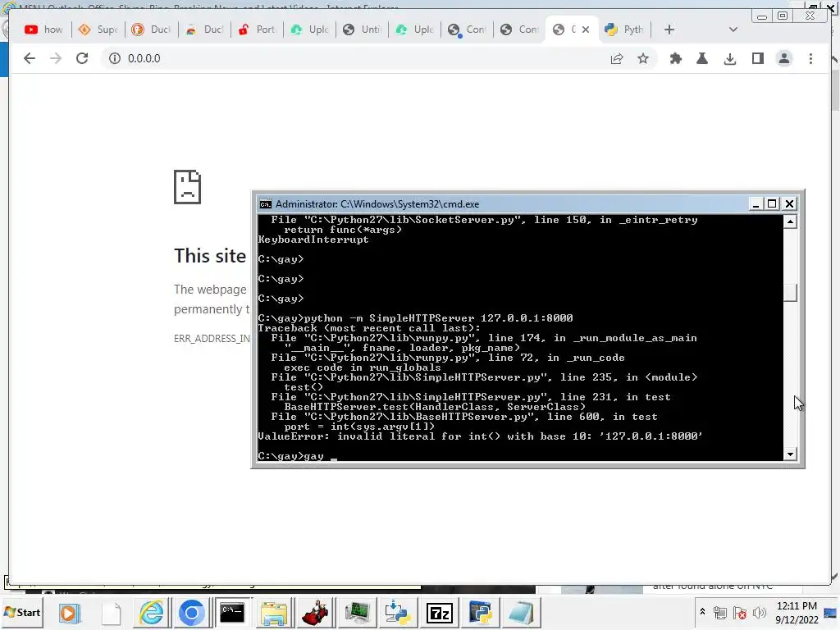Open the network tray icon
This screenshot has width=840, height=630.
click(x=720, y=613)
